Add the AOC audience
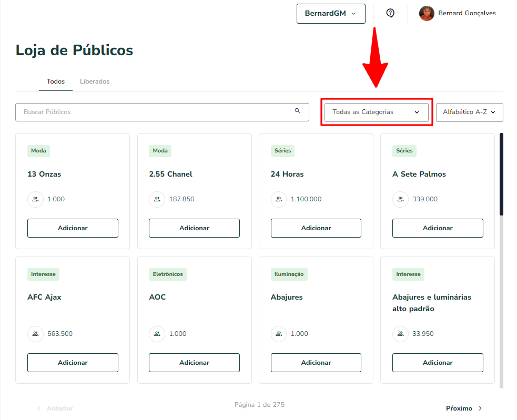The image size is (517, 420). coord(194,363)
